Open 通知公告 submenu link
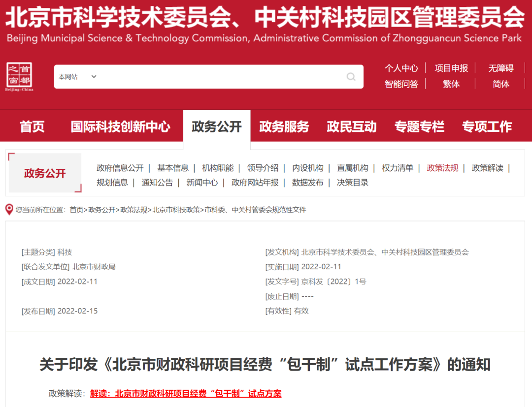The image size is (532, 407). pos(157,183)
